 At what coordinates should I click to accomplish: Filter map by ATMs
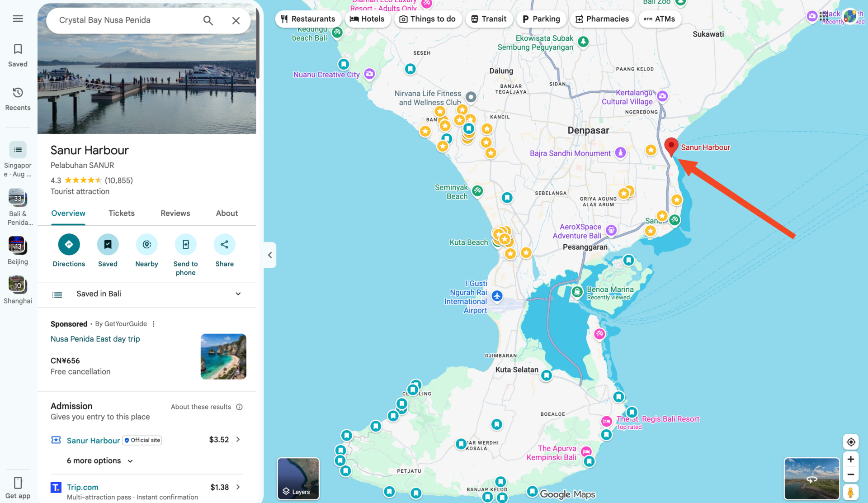[x=660, y=19]
